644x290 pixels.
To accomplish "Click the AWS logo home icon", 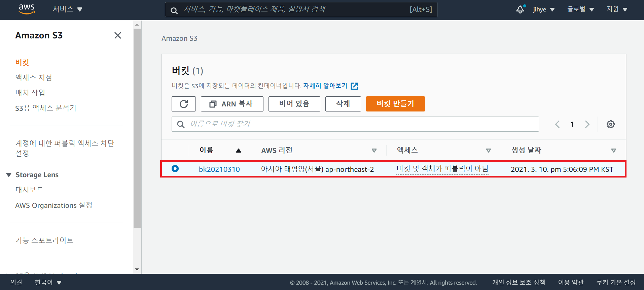I will [27, 9].
